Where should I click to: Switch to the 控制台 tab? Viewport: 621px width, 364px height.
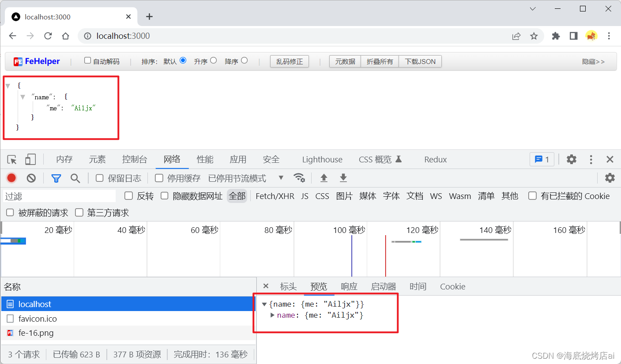click(135, 160)
